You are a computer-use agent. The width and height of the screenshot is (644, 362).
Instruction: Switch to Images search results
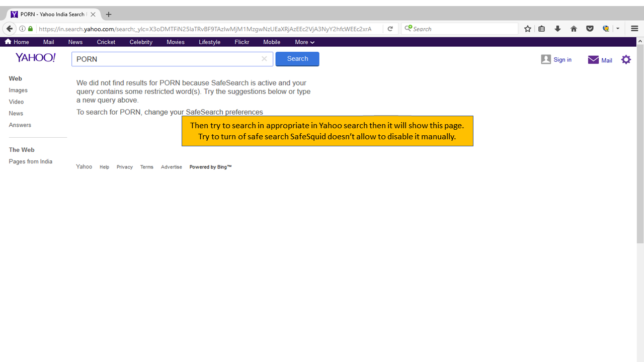click(18, 90)
